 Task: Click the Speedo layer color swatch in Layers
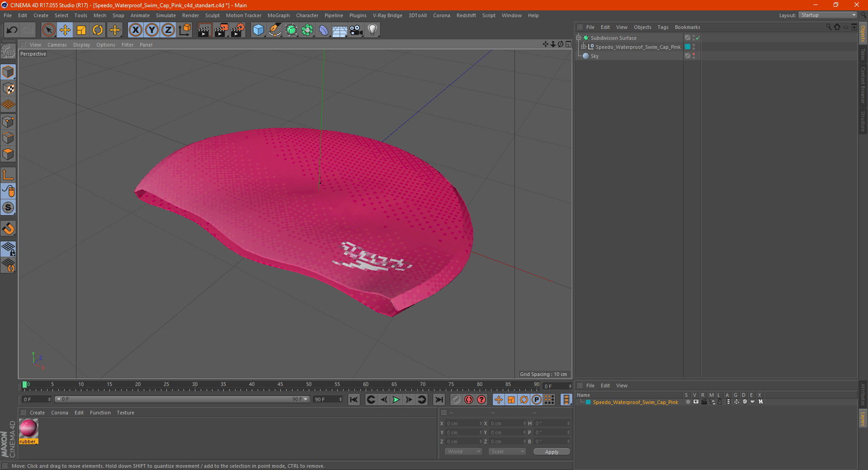[588, 402]
